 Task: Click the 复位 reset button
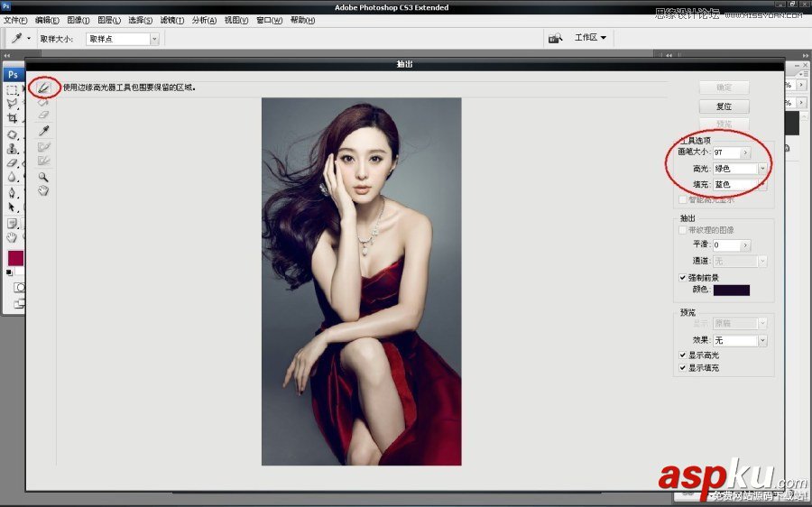[724, 106]
